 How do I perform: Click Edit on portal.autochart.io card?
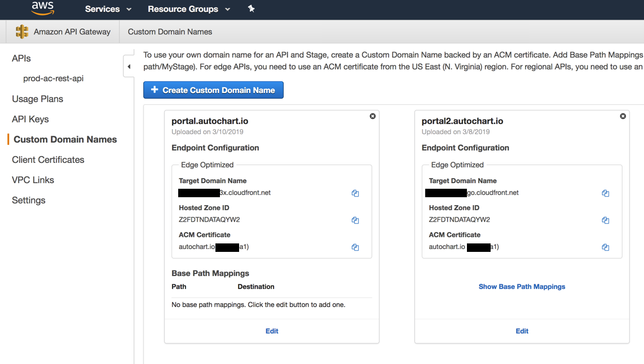(272, 331)
